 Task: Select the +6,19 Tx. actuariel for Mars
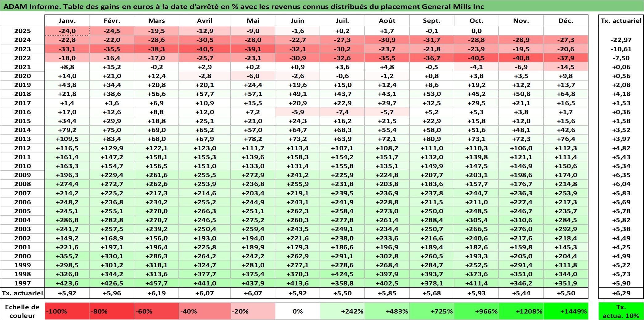pos(157,293)
